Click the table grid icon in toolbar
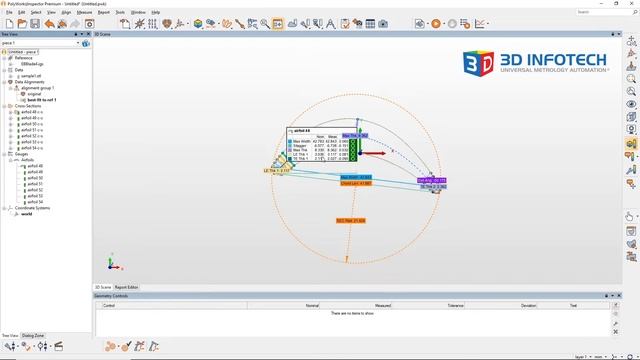640x360 pixels. tap(370, 24)
